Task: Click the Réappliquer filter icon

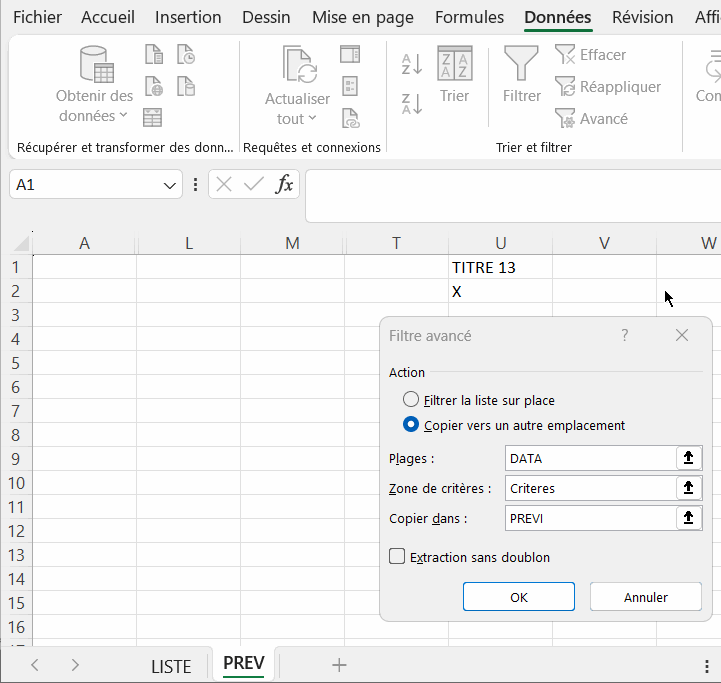Action: point(566,87)
